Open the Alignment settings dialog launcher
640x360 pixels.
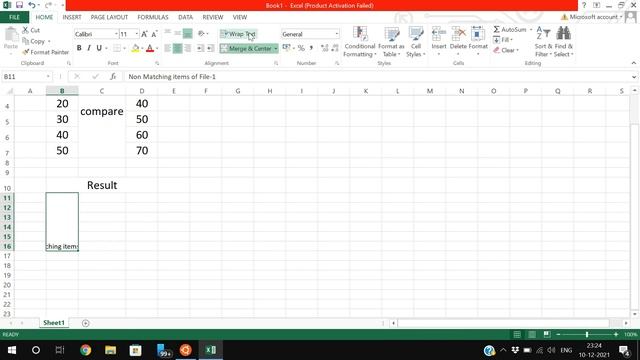[276, 63]
